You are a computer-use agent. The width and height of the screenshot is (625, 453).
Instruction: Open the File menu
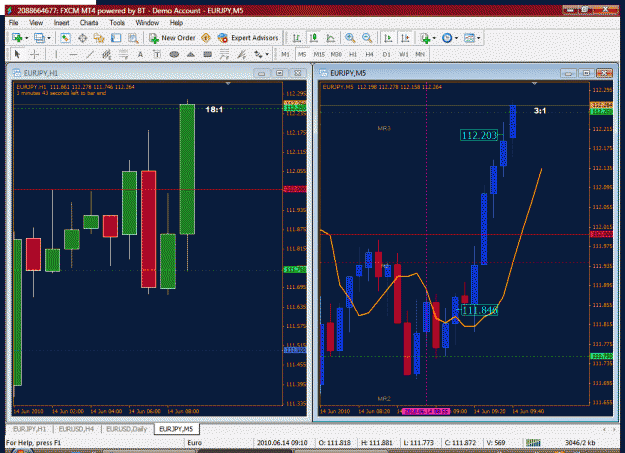point(14,23)
